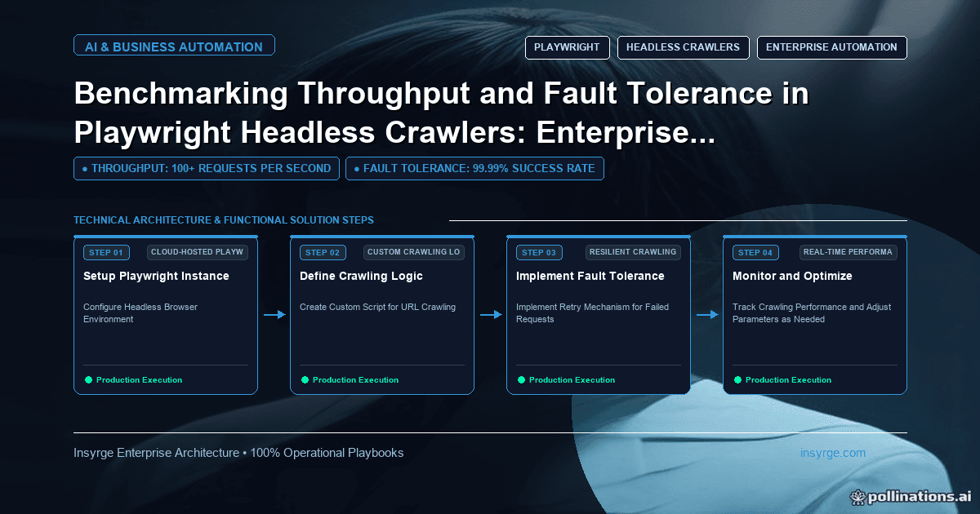Select the AI & Business Automation category badge
The height and width of the screenshot is (514, 980).
pyautogui.click(x=174, y=47)
